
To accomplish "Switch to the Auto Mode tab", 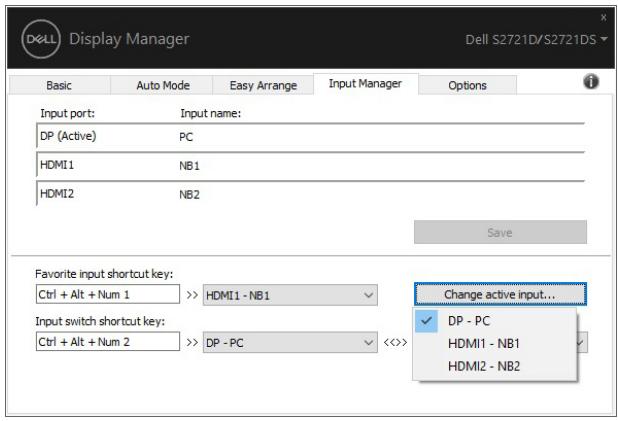I will [163, 85].
